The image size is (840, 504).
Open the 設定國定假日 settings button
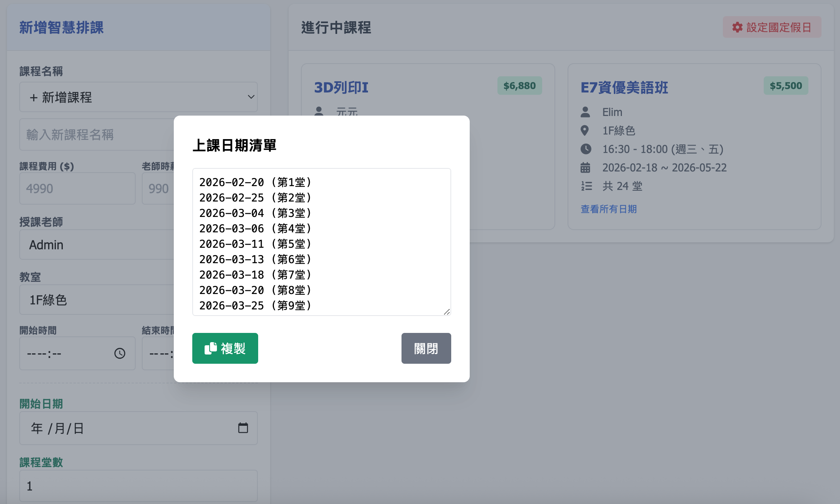(772, 27)
